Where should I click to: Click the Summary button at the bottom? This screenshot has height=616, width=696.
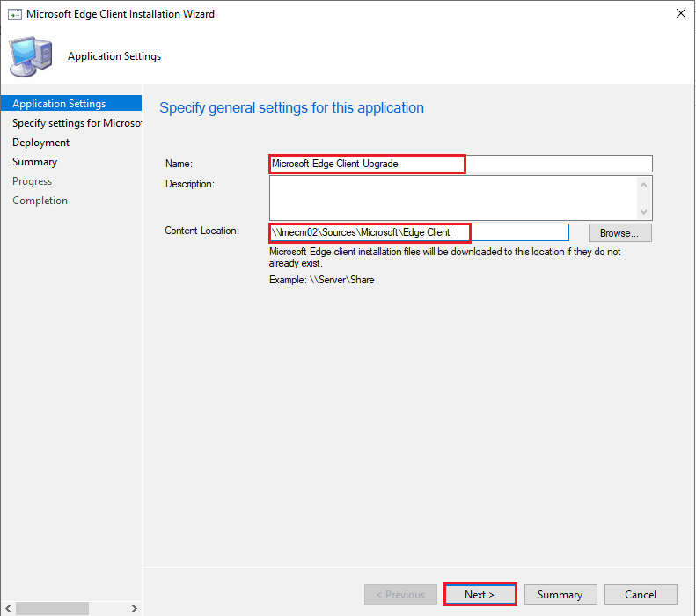[560, 594]
